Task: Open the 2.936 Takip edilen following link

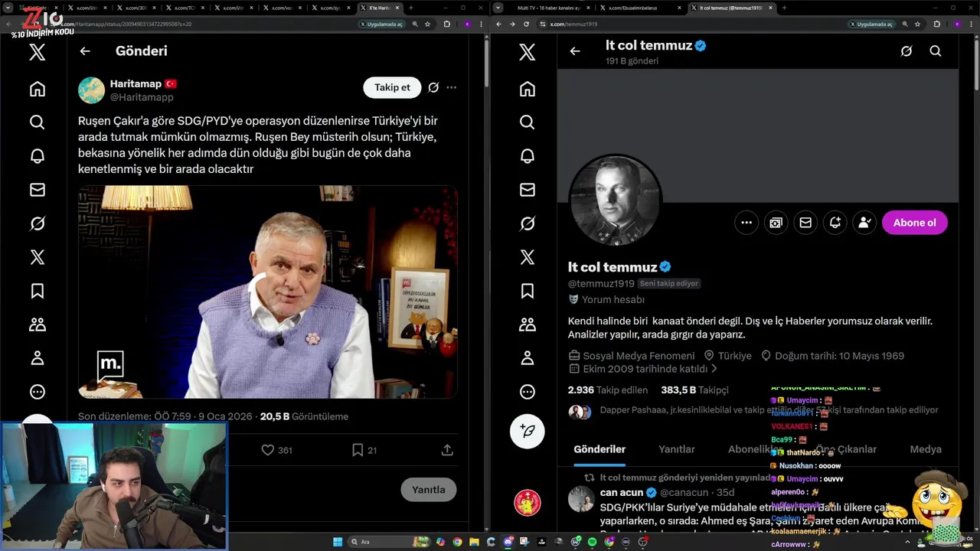Action: (607, 390)
